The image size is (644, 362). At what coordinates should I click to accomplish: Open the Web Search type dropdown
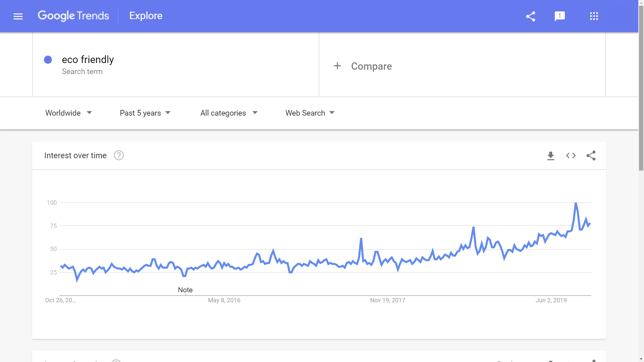coord(310,113)
